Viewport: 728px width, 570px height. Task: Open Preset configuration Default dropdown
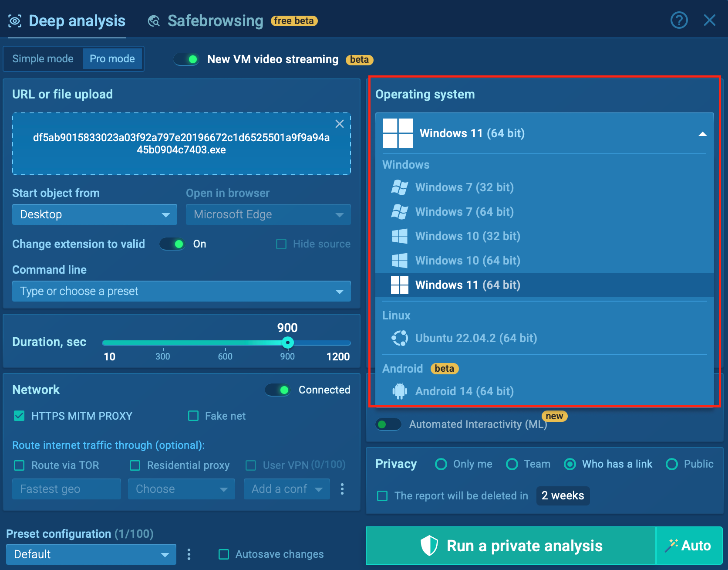click(91, 554)
